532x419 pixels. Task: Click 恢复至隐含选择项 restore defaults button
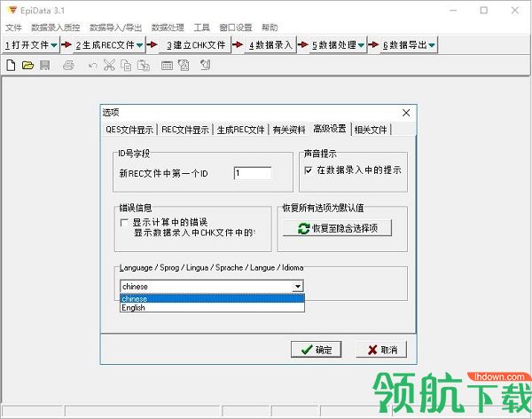338,228
